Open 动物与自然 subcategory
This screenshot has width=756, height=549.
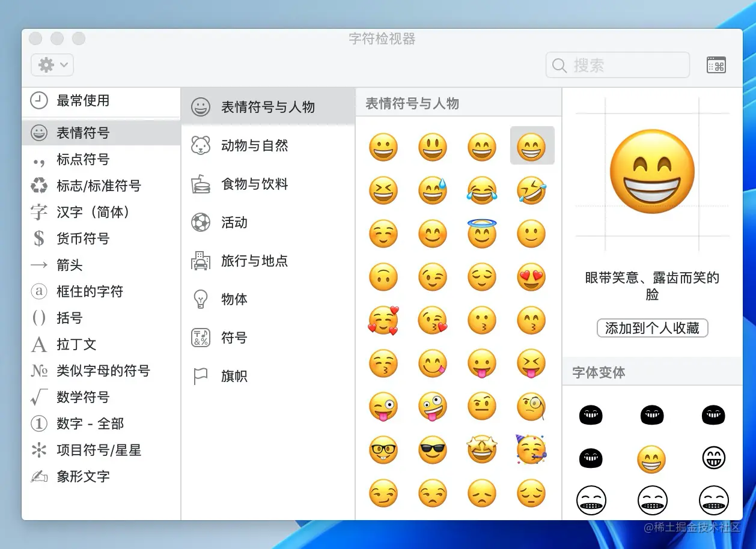(268, 145)
